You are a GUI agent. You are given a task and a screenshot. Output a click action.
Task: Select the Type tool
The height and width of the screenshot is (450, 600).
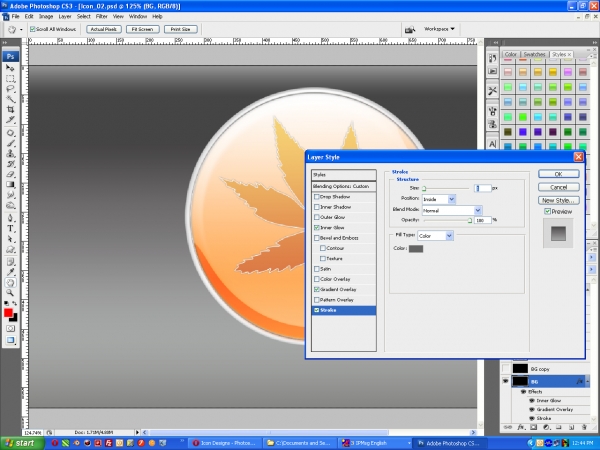tap(10, 229)
